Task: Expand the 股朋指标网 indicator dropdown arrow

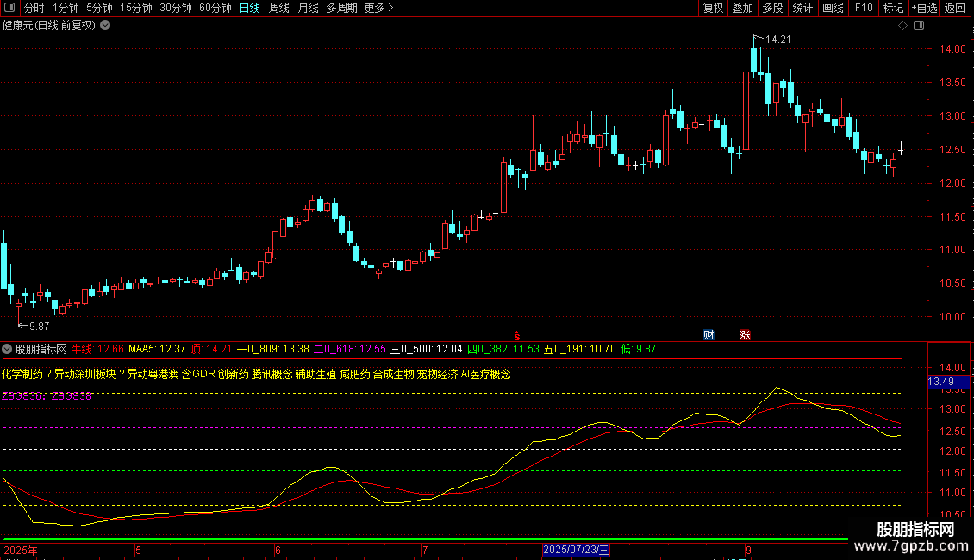Action: (x=8, y=349)
